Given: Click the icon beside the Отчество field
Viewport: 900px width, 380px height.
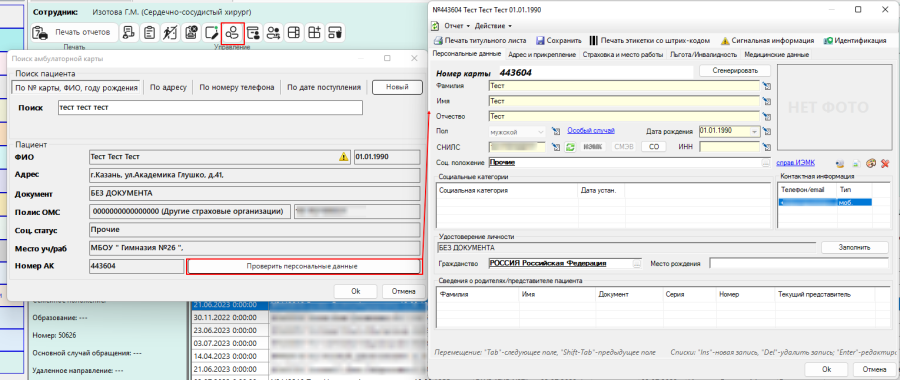Looking at the screenshot, I should 766,117.
